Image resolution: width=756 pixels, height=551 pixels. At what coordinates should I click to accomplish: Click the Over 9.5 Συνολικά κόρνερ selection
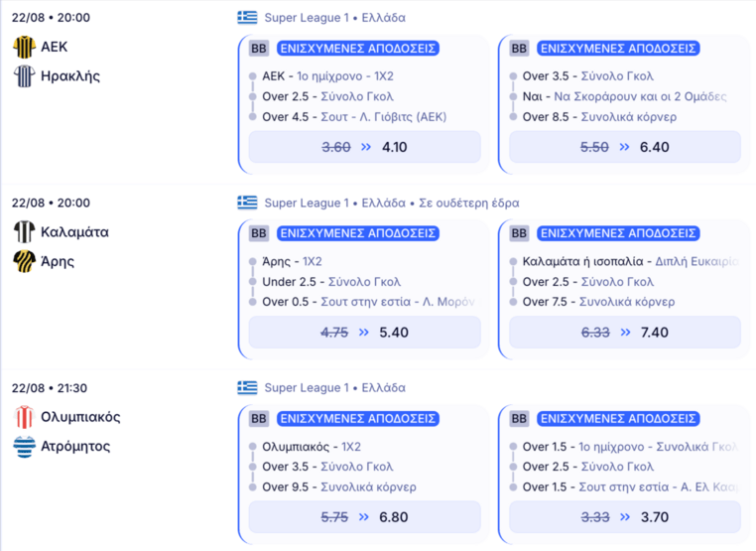tap(339, 486)
